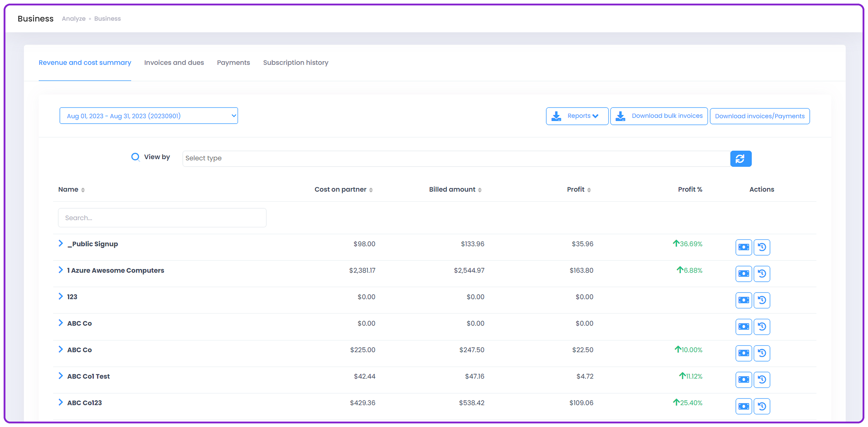Click history icon for 1 Azure Awesome Computers

[x=762, y=273]
